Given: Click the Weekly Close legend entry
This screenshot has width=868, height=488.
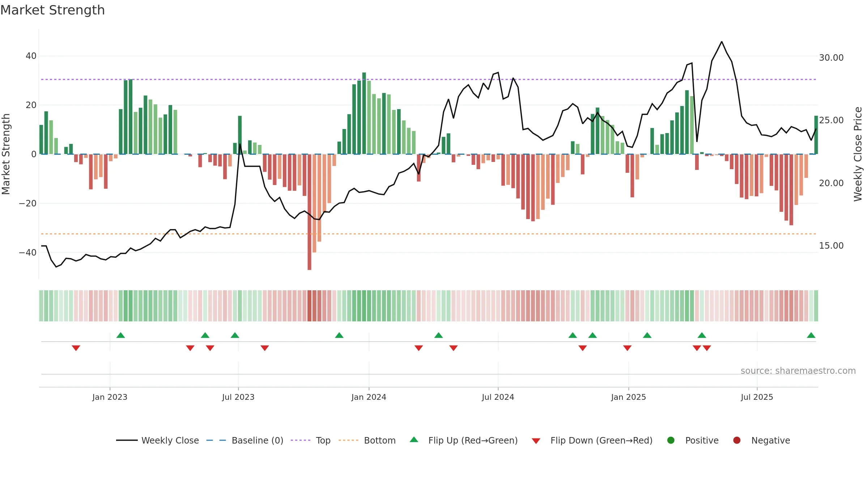Looking at the screenshot, I should (157, 440).
